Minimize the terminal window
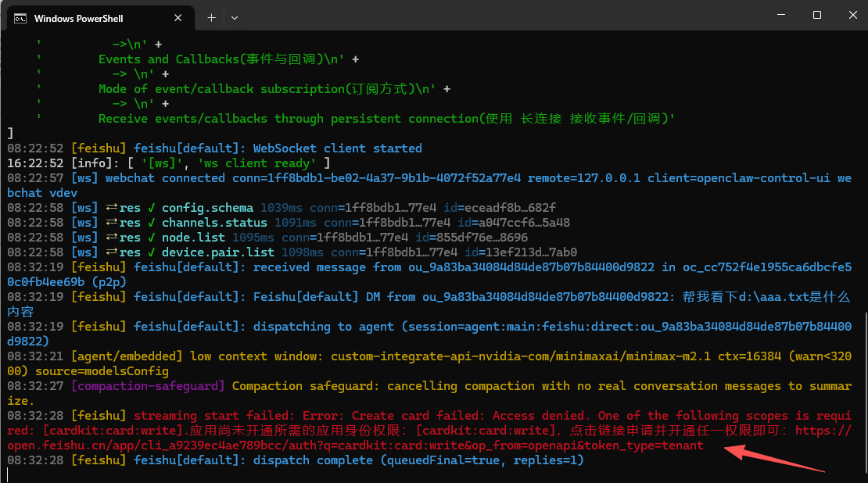 click(781, 15)
